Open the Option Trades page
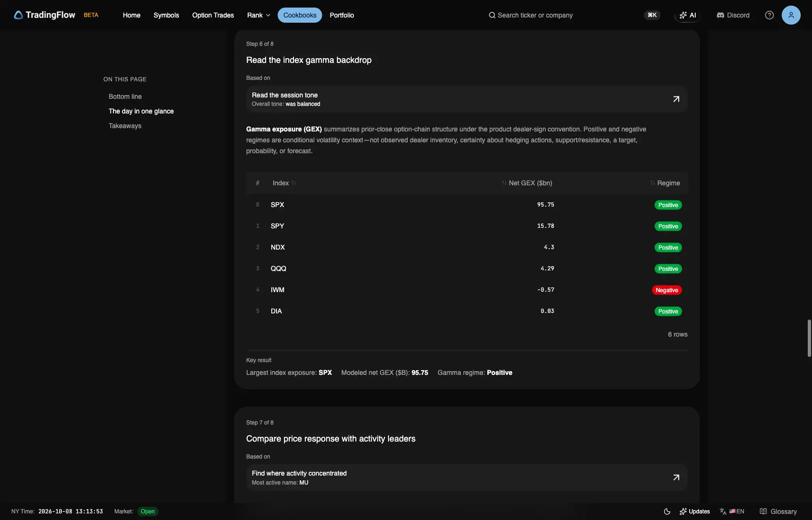This screenshot has width=812, height=520. [x=213, y=15]
